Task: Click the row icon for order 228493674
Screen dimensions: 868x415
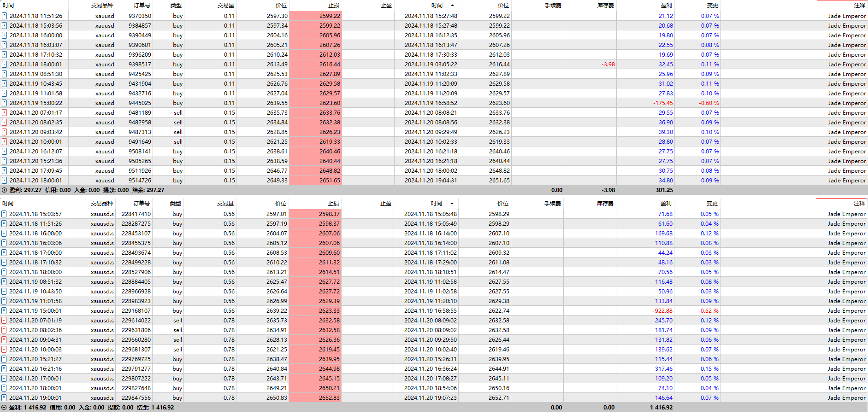Action: [x=4, y=253]
